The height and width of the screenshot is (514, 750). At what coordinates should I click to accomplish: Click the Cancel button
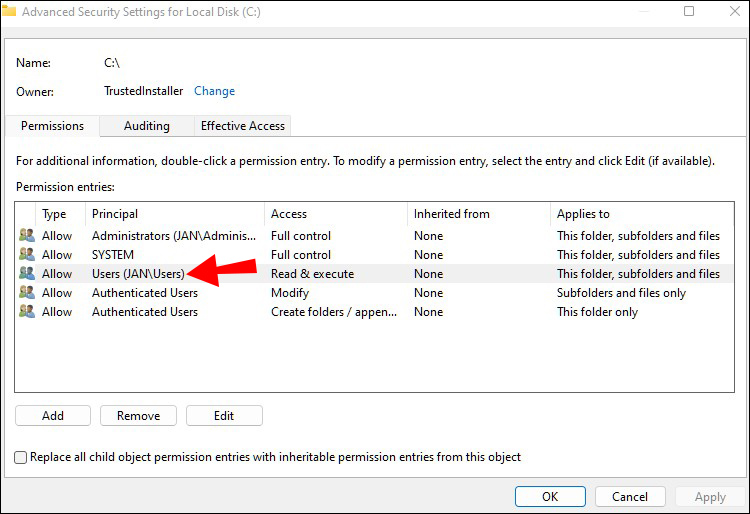[x=630, y=497]
